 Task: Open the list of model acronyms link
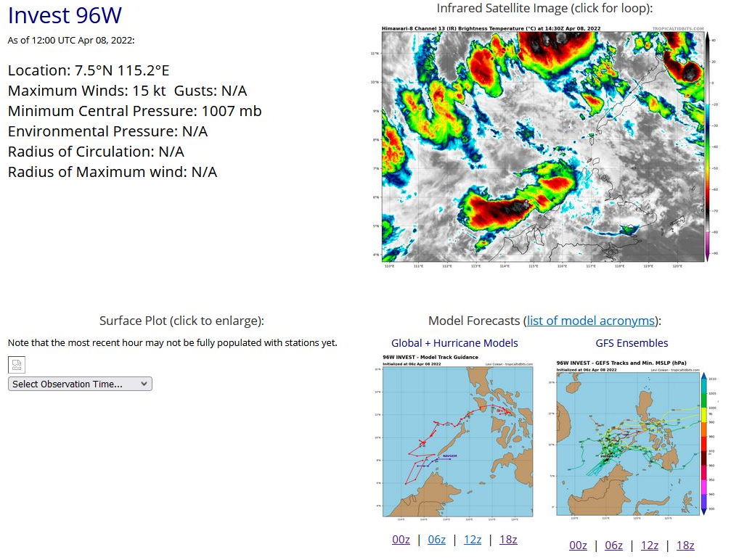click(590, 321)
